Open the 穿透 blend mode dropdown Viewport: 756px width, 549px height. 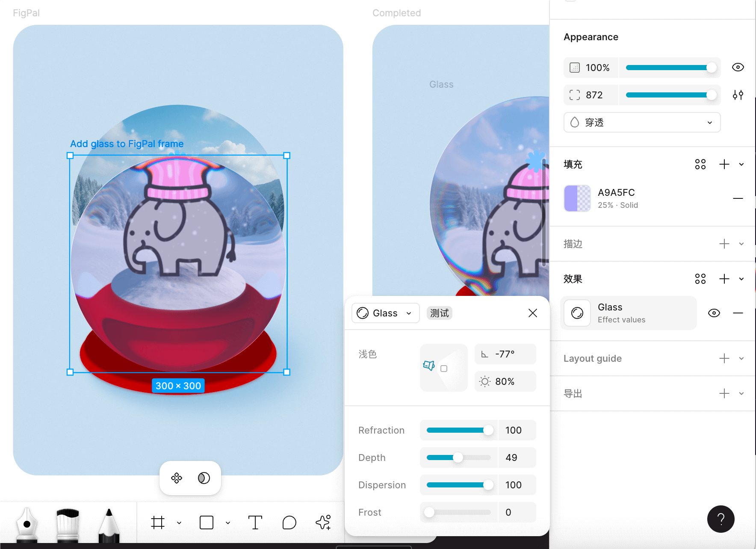point(641,122)
